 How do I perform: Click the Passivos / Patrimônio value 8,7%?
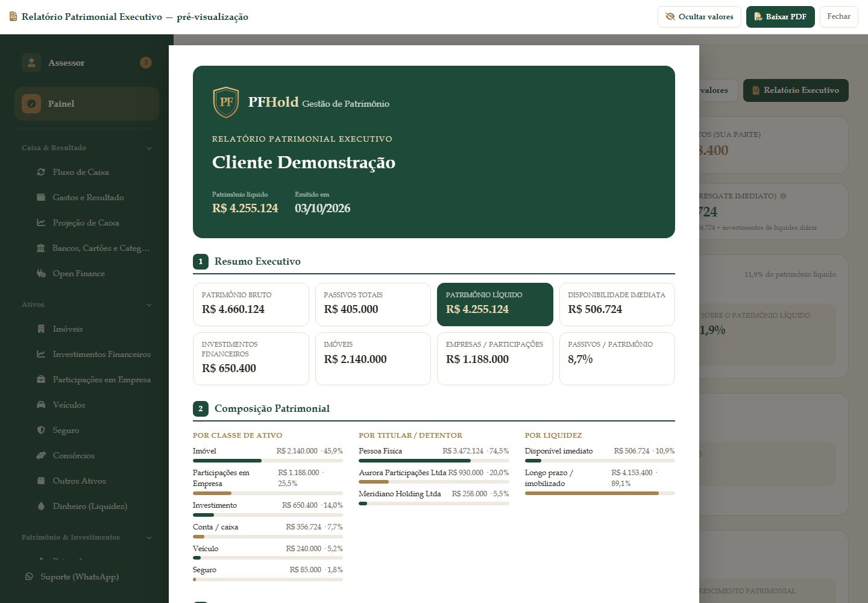coord(580,359)
